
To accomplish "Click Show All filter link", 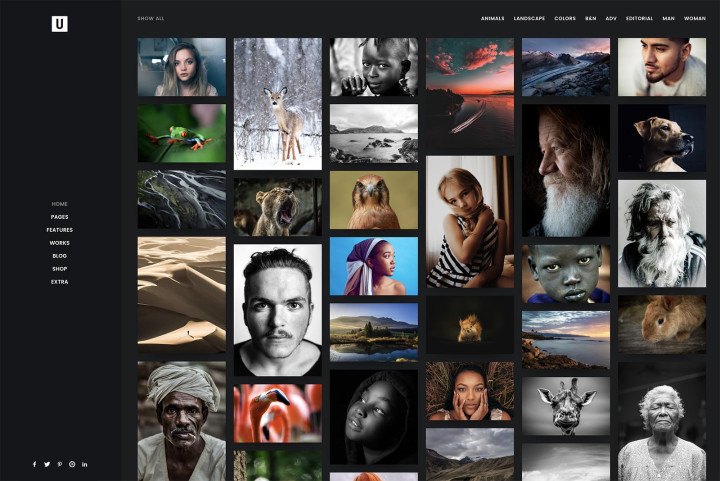I will point(151,18).
